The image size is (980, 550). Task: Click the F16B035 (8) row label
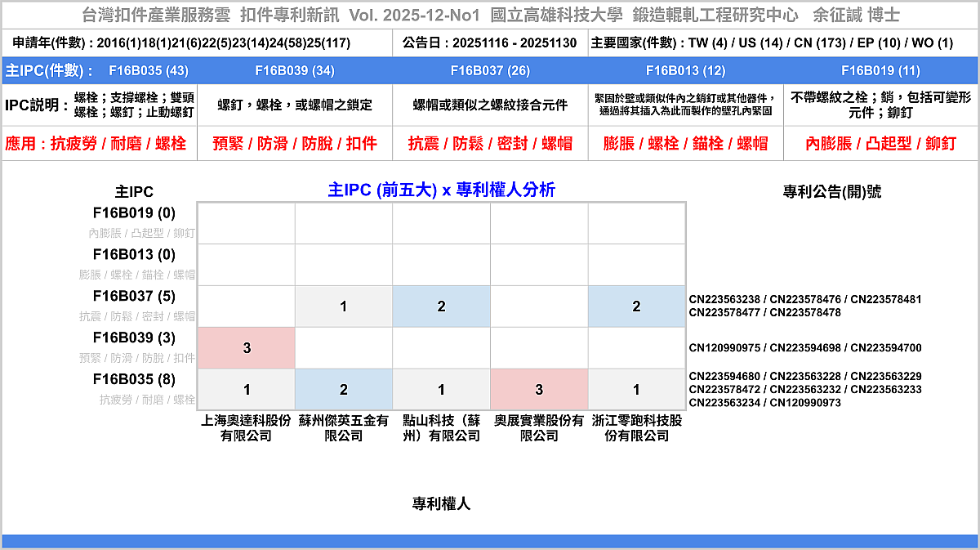[134, 380]
